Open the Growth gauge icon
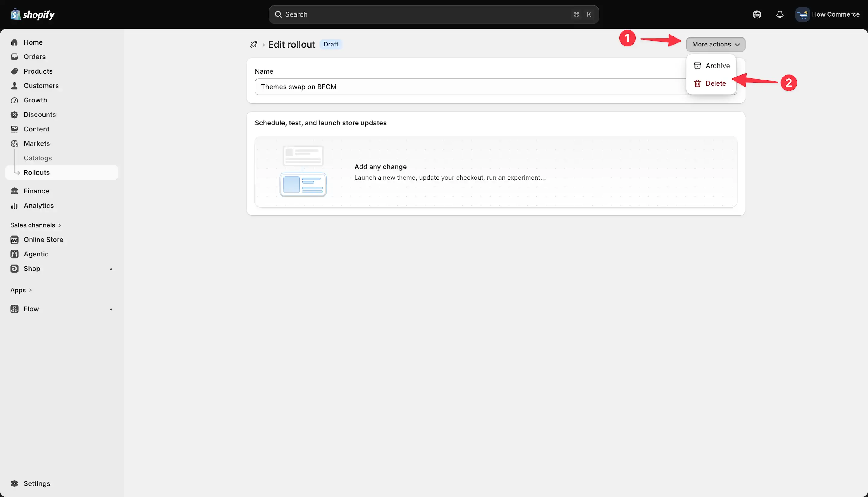 [14, 100]
